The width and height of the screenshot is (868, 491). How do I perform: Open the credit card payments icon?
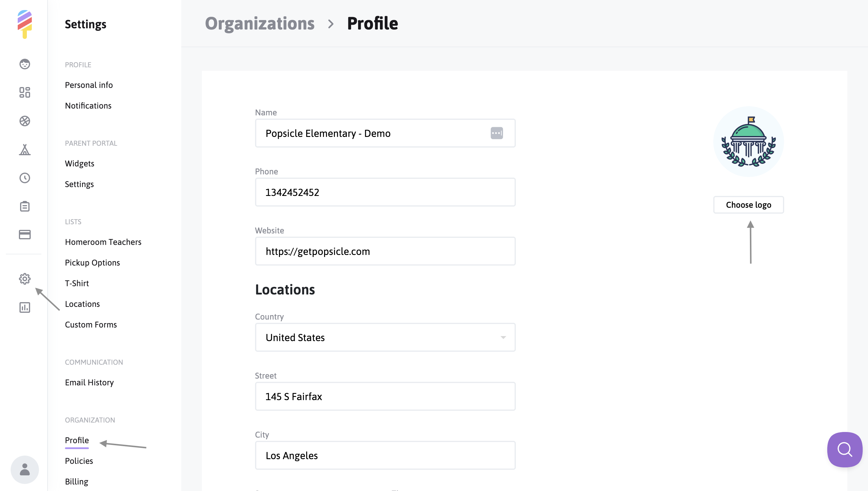coord(25,234)
